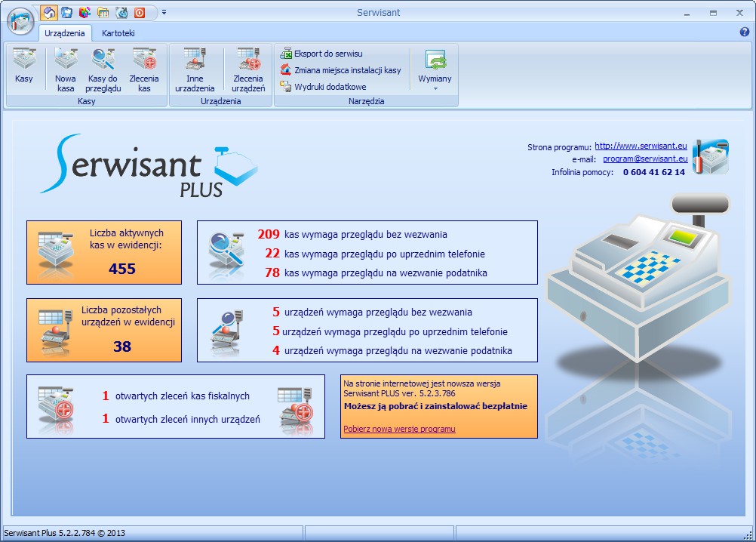
Task: Click the Serwisant window title text
Action: [x=378, y=13]
